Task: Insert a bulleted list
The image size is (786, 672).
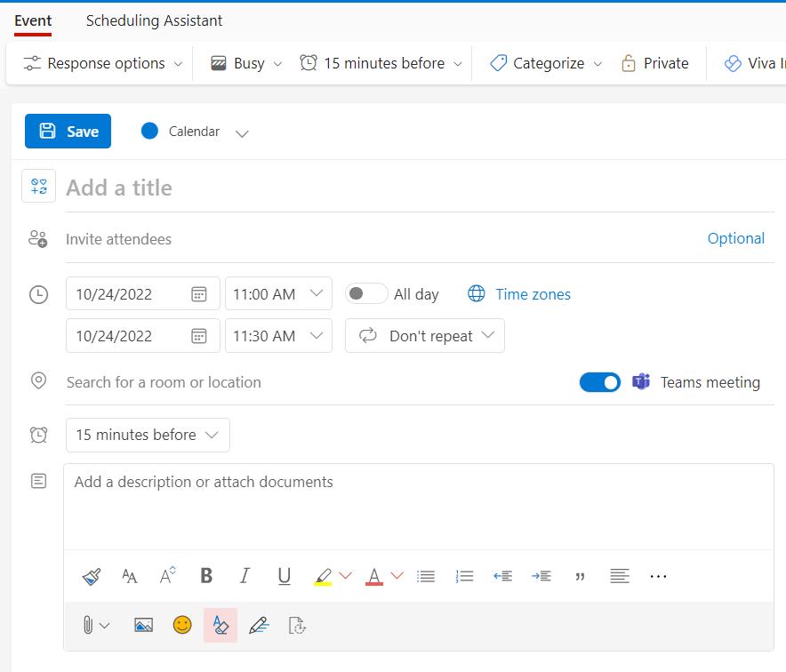Action: tap(426, 576)
